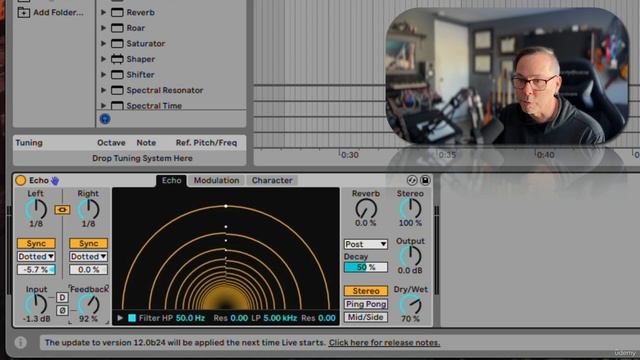Click the 0:30 timeline marker
Image resolution: width=640 pixels, height=360 pixels.
click(x=349, y=155)
